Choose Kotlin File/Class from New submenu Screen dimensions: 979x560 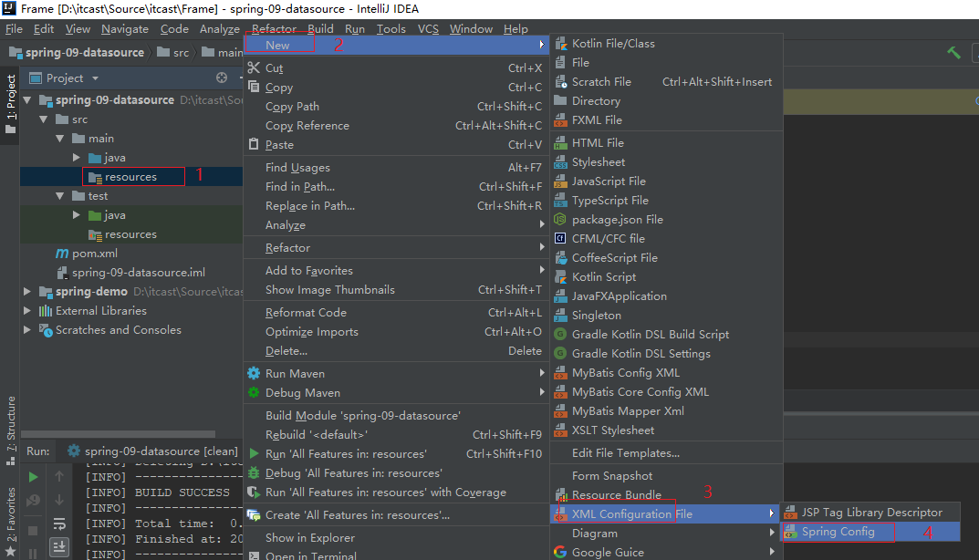click(x=612, y=44)
